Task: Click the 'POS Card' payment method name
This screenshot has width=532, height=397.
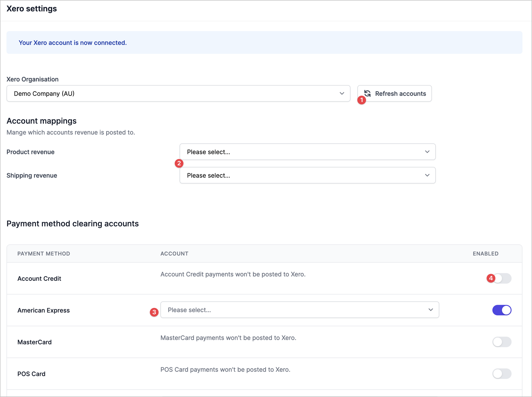Action: 31,374
